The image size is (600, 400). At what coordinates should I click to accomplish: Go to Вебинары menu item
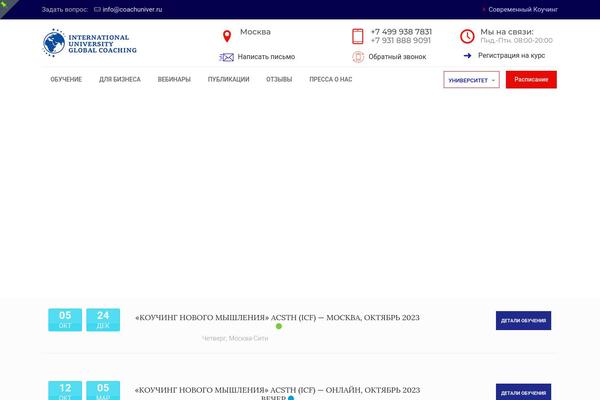pos(174,79)
